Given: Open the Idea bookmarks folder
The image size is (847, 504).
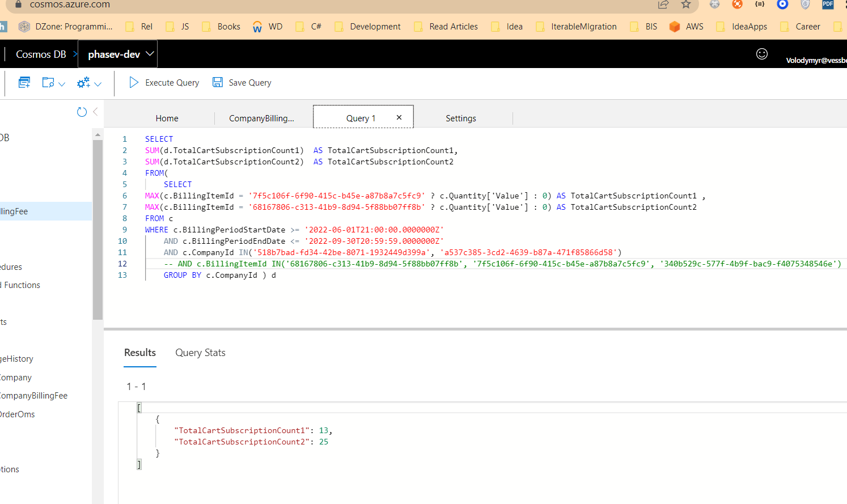Looking at the screenshot, I should click(x=507, y=27).
